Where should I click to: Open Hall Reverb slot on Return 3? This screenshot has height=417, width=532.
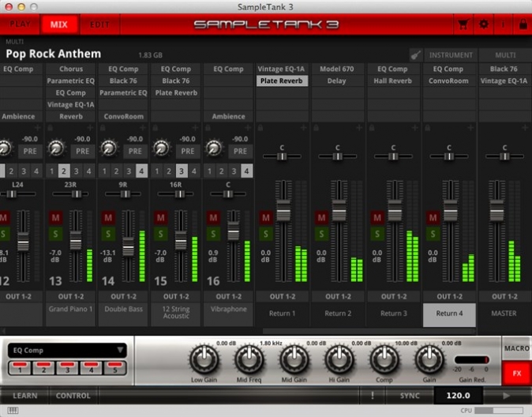(x=393, y=81)
